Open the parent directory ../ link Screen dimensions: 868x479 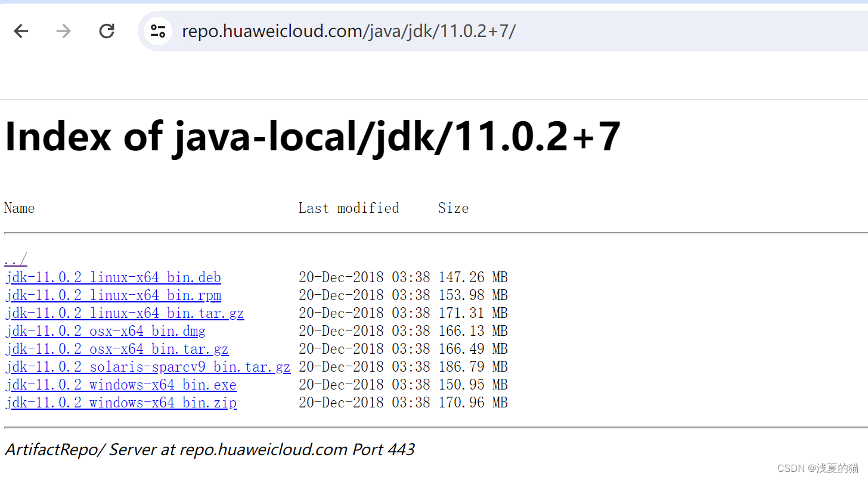click(15, 259)
